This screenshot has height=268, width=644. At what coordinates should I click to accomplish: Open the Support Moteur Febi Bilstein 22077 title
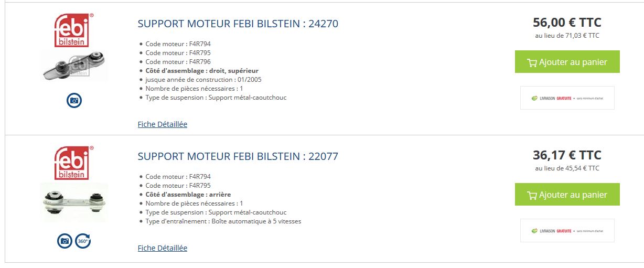click(238, 156)
